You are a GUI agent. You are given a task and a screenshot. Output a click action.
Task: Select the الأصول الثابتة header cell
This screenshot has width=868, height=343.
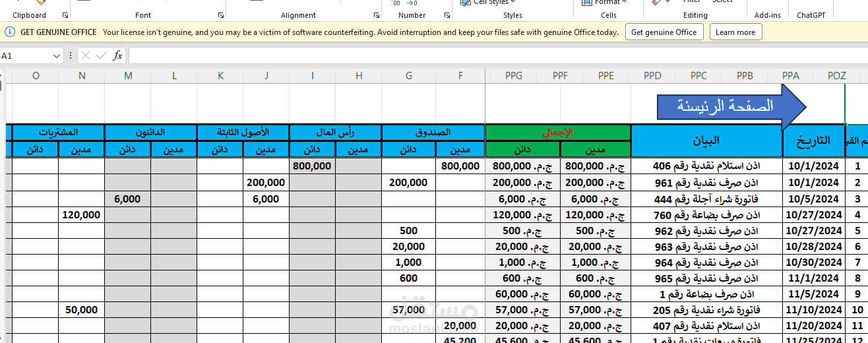[243, 132]
